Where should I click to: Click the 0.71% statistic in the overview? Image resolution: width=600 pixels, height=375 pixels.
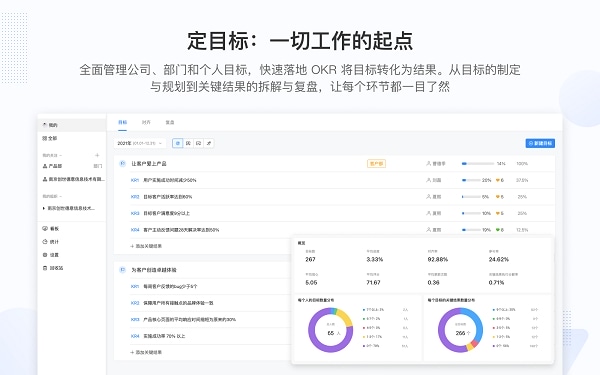coord(496,282)
